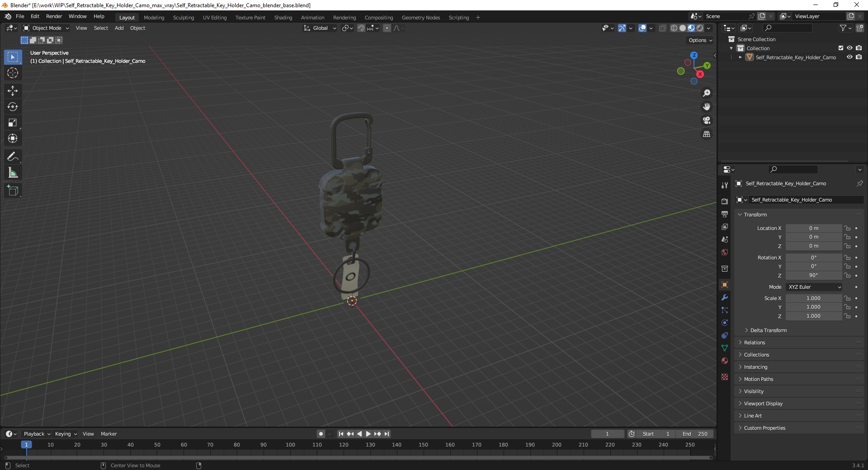Click the hand pan view icon

706,107
